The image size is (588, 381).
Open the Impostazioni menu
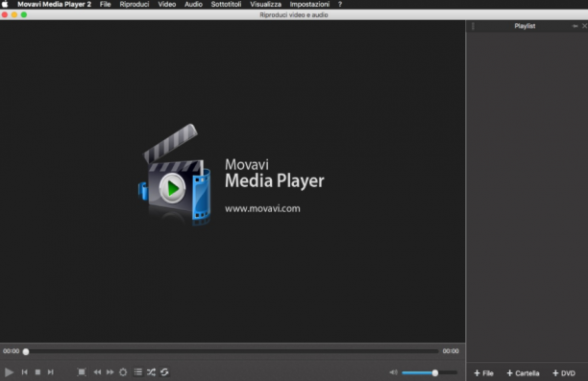click(x=309, y=4)
